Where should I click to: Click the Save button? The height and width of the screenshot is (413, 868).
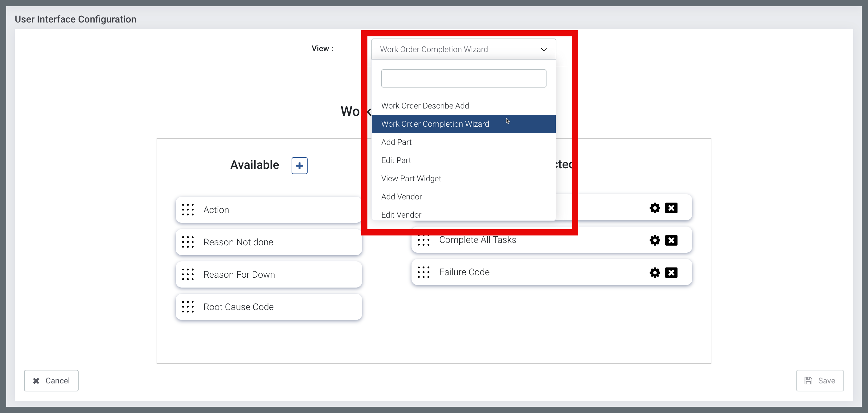tap(820, 381)
